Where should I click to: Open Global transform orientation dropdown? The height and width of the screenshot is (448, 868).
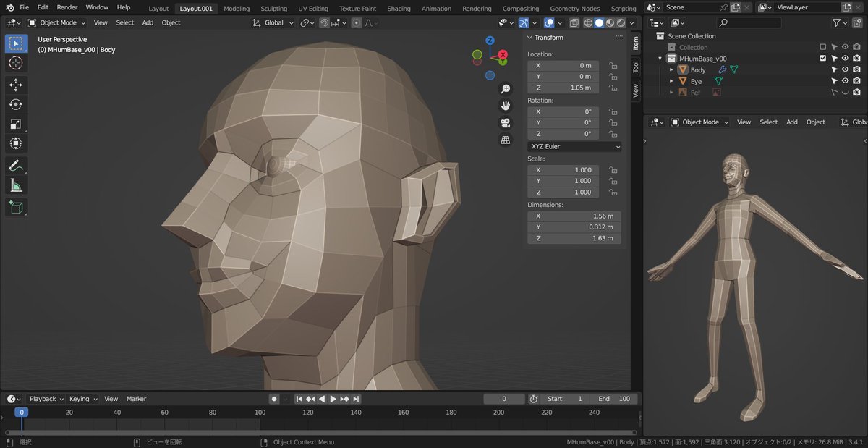[273, 22]
